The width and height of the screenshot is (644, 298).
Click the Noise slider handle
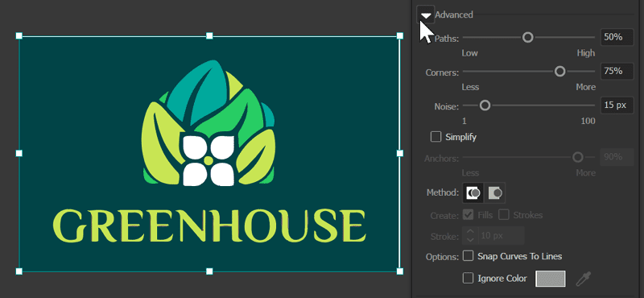485,106
